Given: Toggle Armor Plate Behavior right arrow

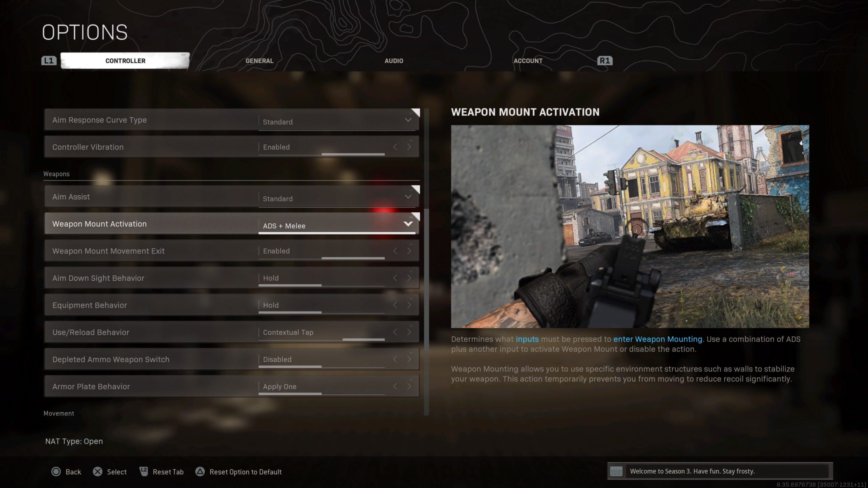Looking at the screenshot, I should tap(409, 386).
